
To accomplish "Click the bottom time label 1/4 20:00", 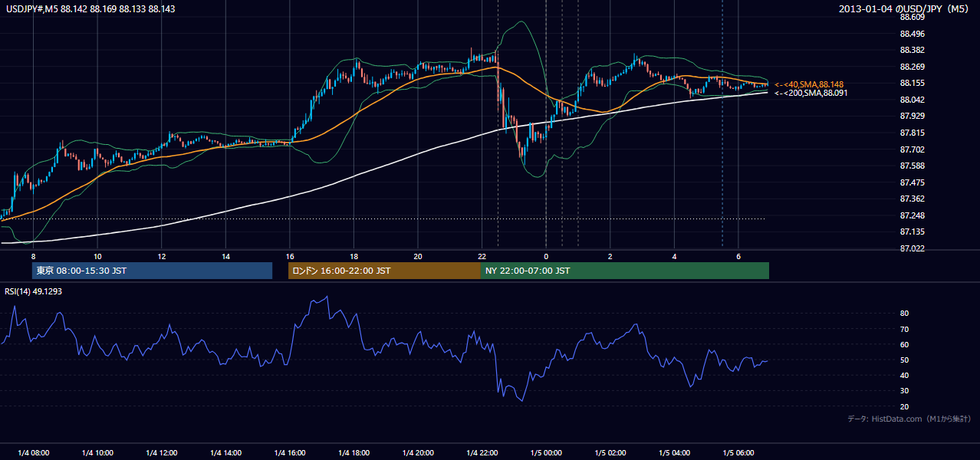I will click(x=418, y=452).
